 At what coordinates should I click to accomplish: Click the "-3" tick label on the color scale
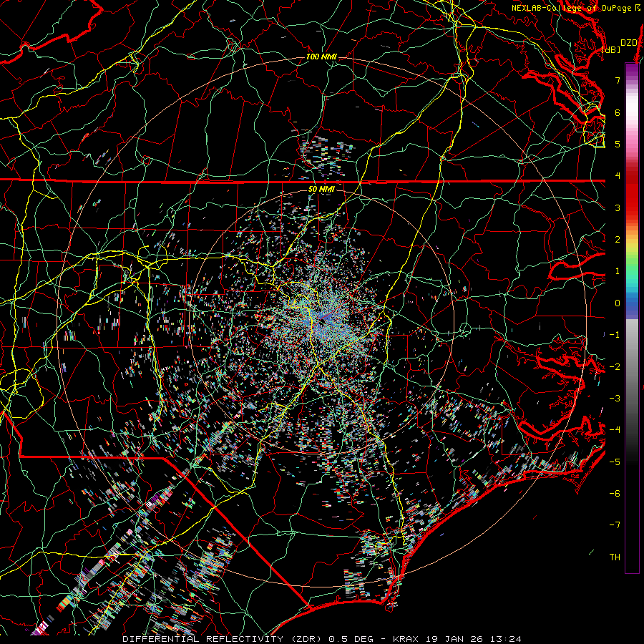click(x=615, y=399)
